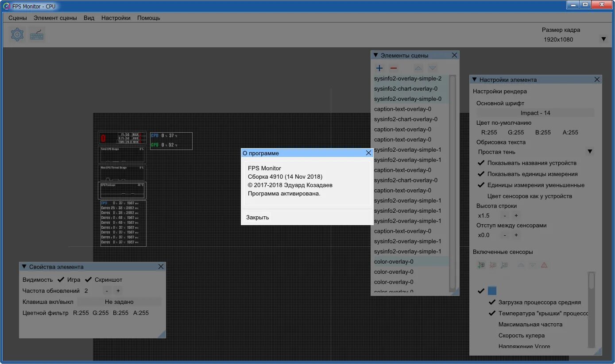
Task: Collapse the Настройки элемента panel triangle
Action: point(475,80)
